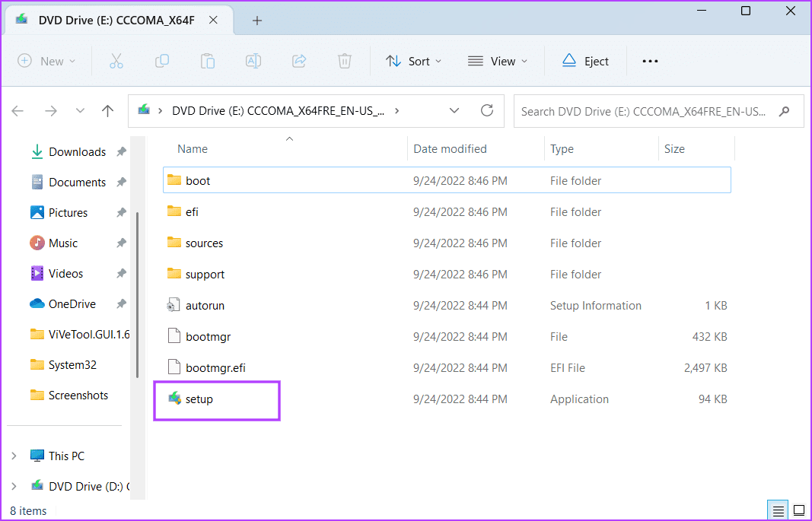812x521 pixels.
Task: Select the efi folder
Action: [447, 211]
